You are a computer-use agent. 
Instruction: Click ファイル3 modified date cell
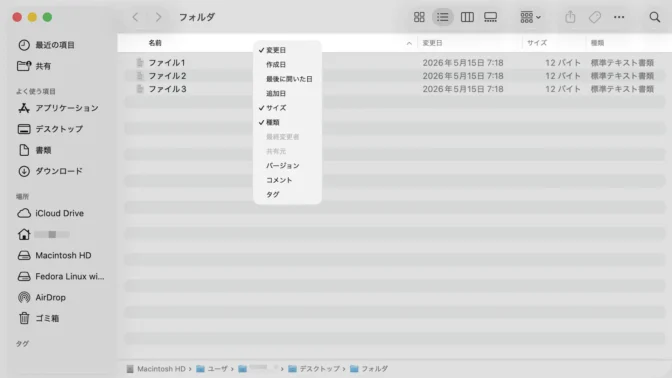463,89
